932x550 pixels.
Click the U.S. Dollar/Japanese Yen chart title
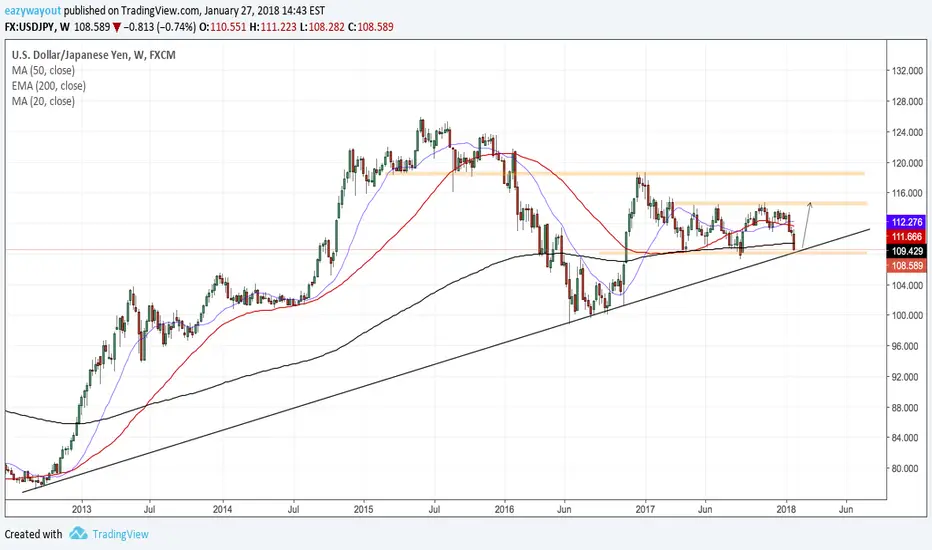pos(93,55)
